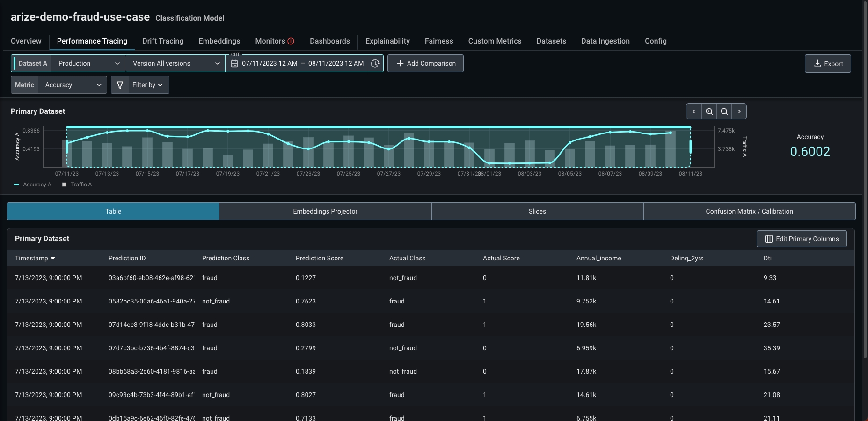The image size is (868, 421).
Task: Click the Accuracy value 0.6002
Action: (810, 151)
